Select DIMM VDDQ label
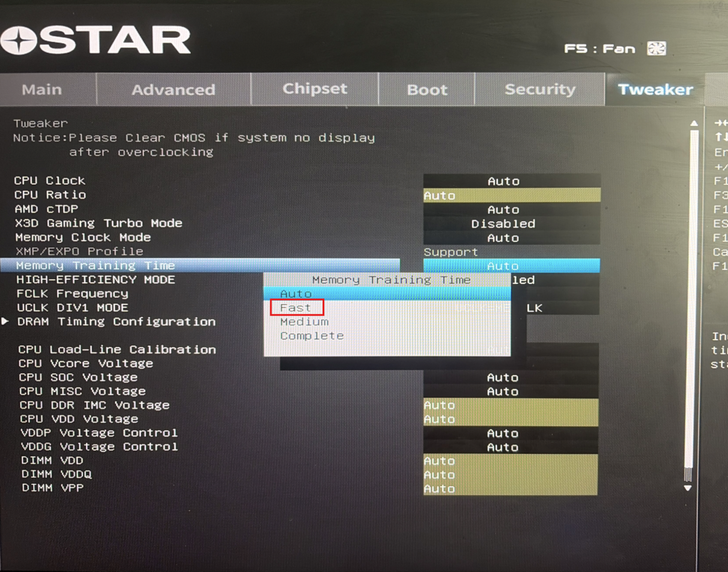 click(56, 474)
